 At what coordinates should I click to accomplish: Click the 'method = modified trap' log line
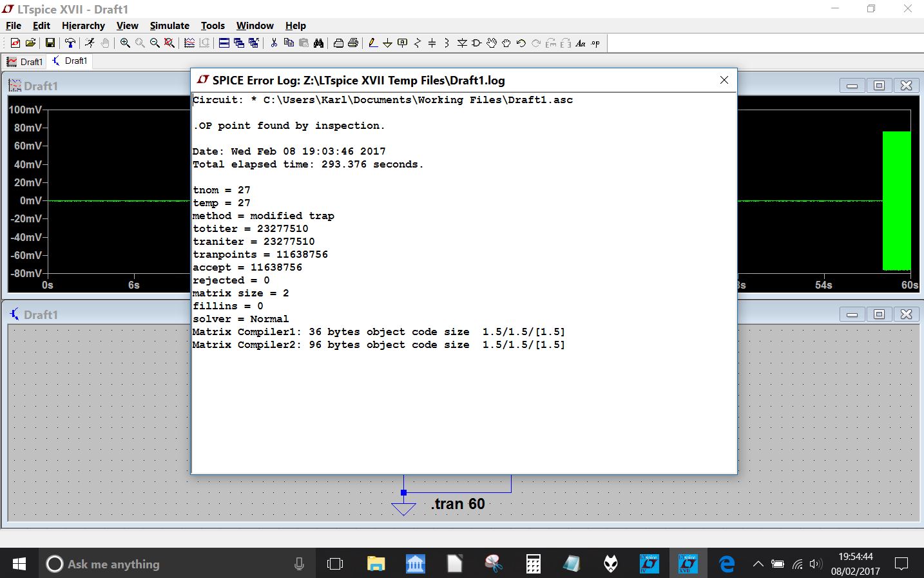[x=264, y=216]
